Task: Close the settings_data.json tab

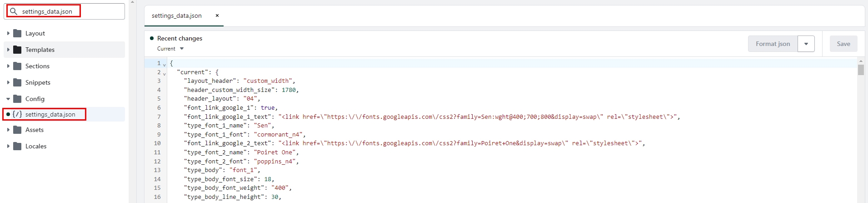Action: [x=217, y=15]
